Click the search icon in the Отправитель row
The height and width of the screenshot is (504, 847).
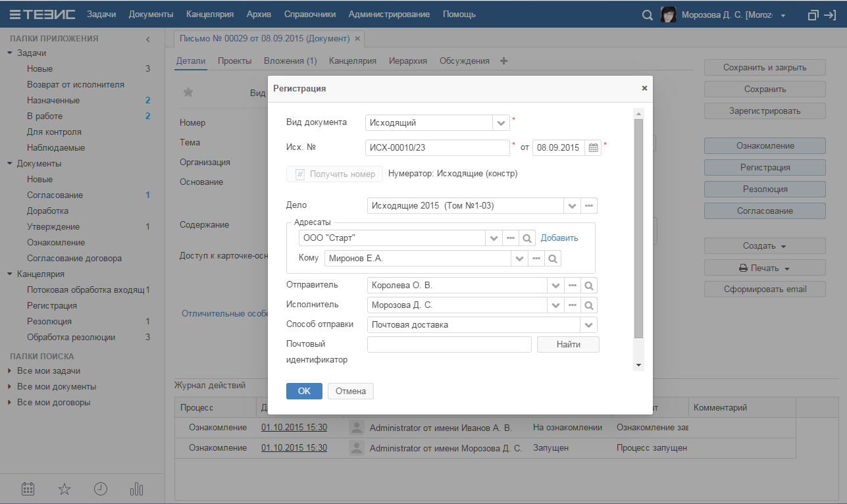[x=589, y=286]
